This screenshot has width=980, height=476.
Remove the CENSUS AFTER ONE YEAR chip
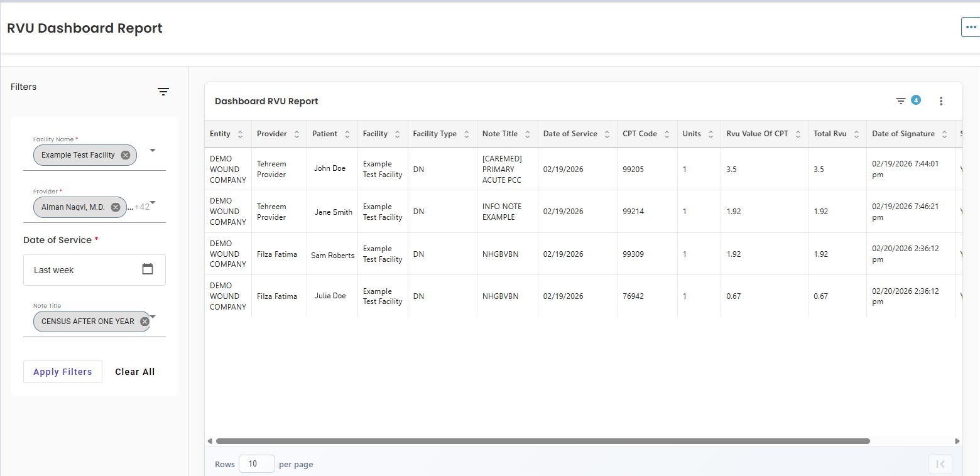click(x=144, y=322)
